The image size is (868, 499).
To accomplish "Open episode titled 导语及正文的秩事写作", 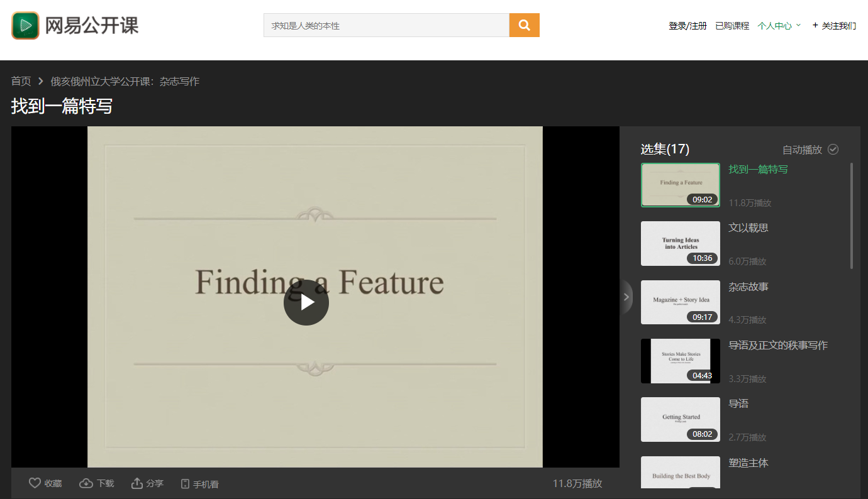I will [x=778, y=345].
